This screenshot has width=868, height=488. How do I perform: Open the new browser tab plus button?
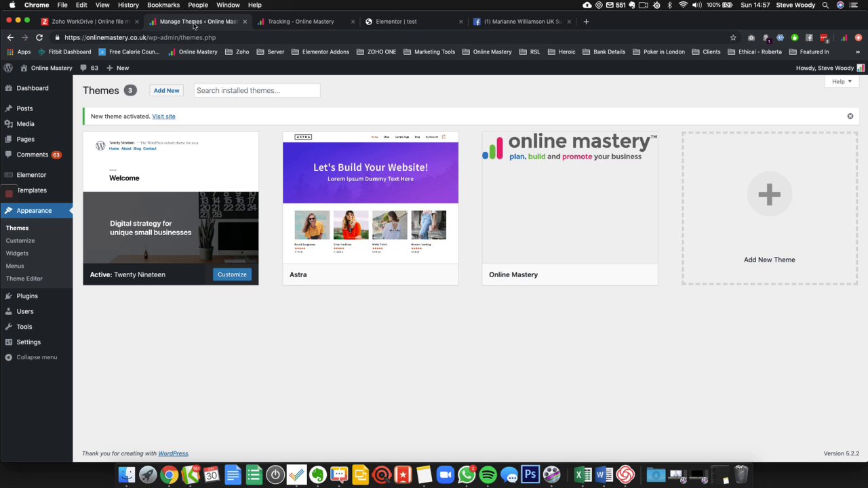pyautogui.click(x=586, y=21)
